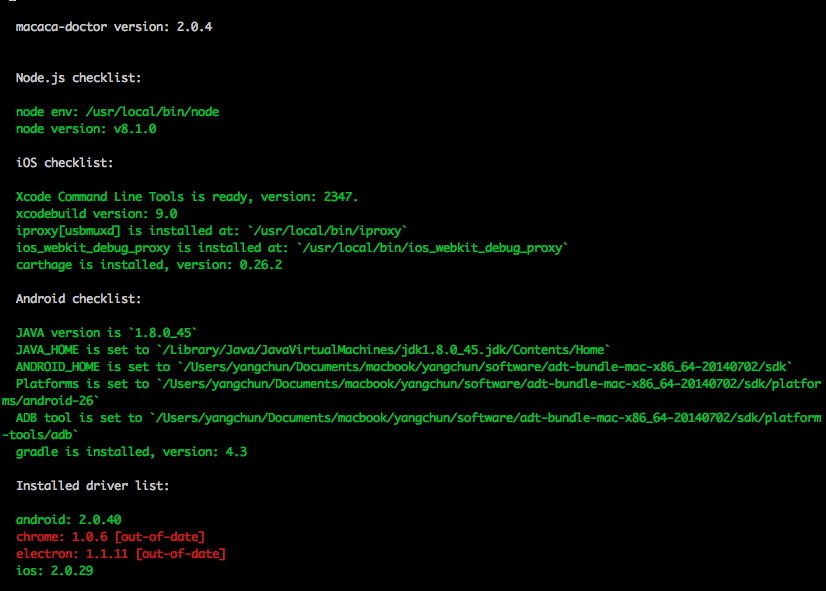This screenshot has width=826, height=591.
Task: Click the xcodebuild version 9.0 line
Action: tap(96, 214)
